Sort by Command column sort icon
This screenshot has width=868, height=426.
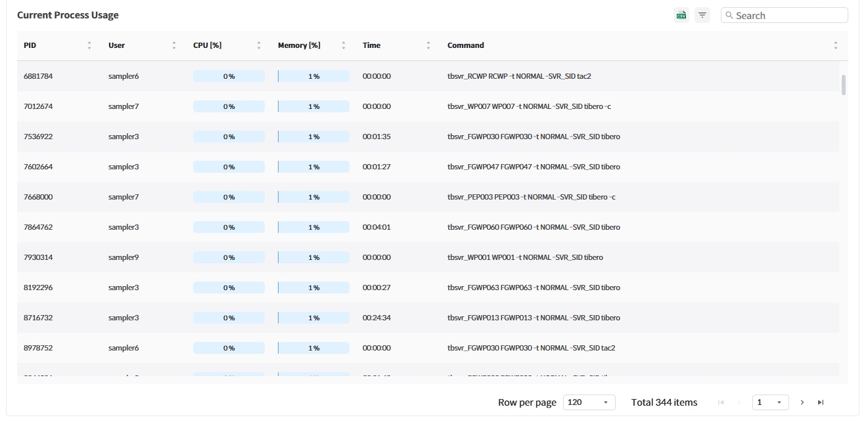[x=835, y=45]
